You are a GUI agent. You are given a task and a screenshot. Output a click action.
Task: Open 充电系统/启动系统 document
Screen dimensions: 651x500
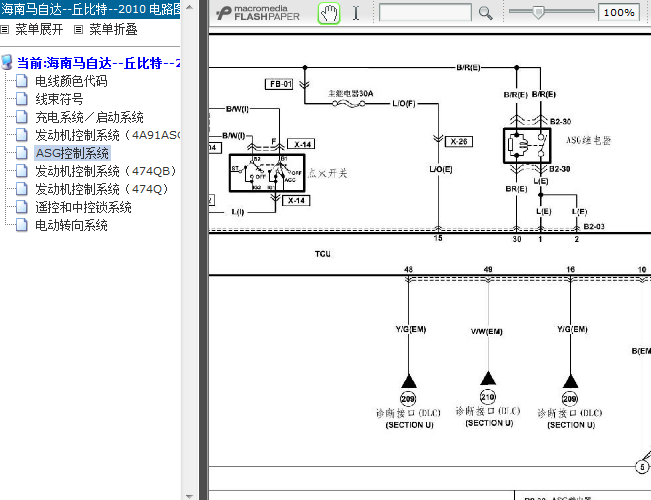click(x=89, y=117)
